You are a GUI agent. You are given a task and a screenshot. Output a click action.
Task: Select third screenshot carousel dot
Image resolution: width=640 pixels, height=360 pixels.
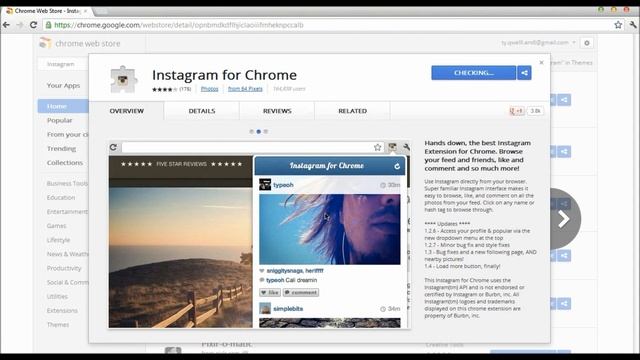pyautogui.click(x=266, y=131)
